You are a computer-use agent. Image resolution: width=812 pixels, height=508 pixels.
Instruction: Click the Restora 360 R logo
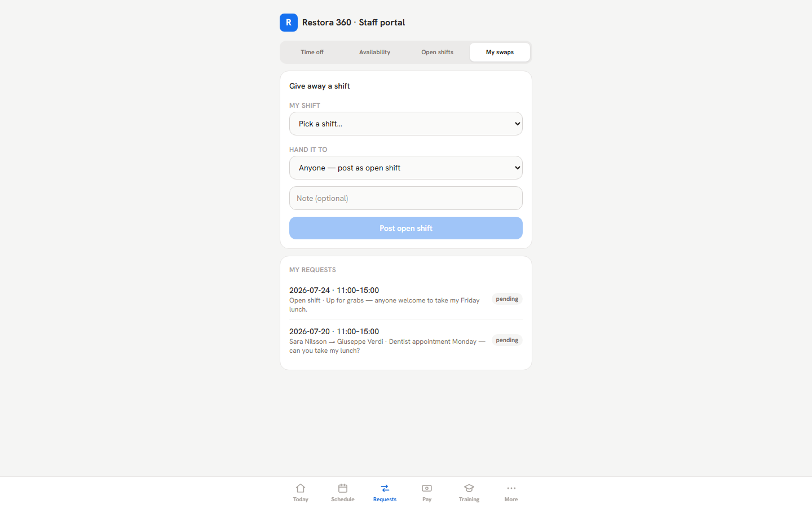click(289, 23)
